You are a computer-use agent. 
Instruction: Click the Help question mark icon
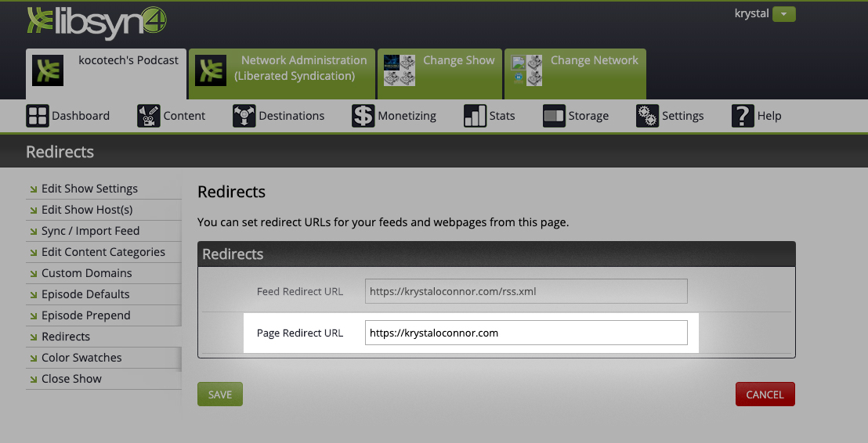point(743,116)
